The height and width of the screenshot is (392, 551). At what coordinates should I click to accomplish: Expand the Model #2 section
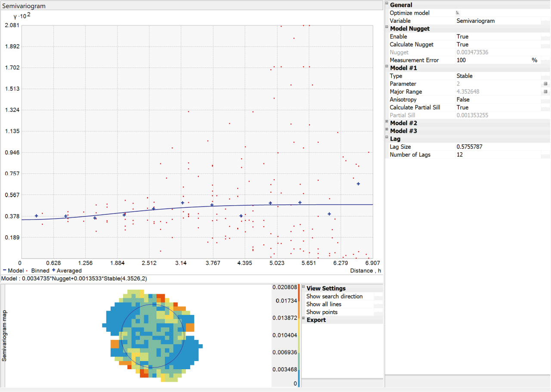coord(387,123)
